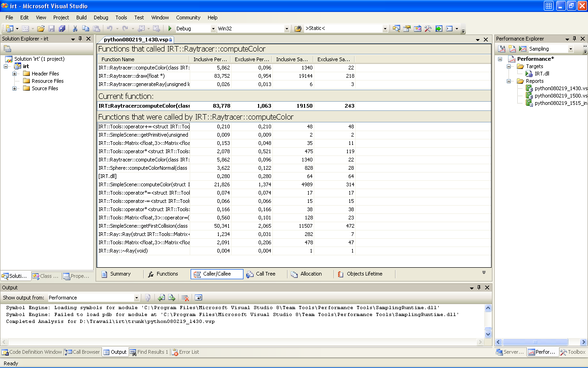Open the Sampling method dropdown

[571, 49]
